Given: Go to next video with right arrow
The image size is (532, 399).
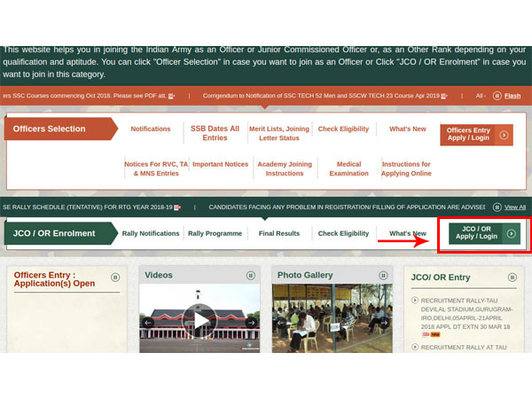Looking at the screenshot, I should coord(252,323).
